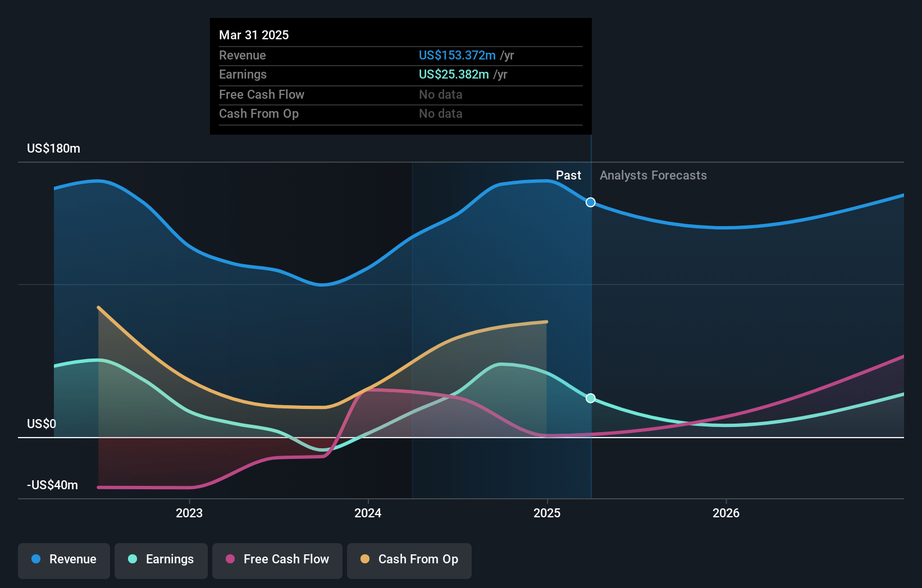Click the 2026 x-axis label
The height and width of the screenshot is (588, 922).
tap(726, 513)
